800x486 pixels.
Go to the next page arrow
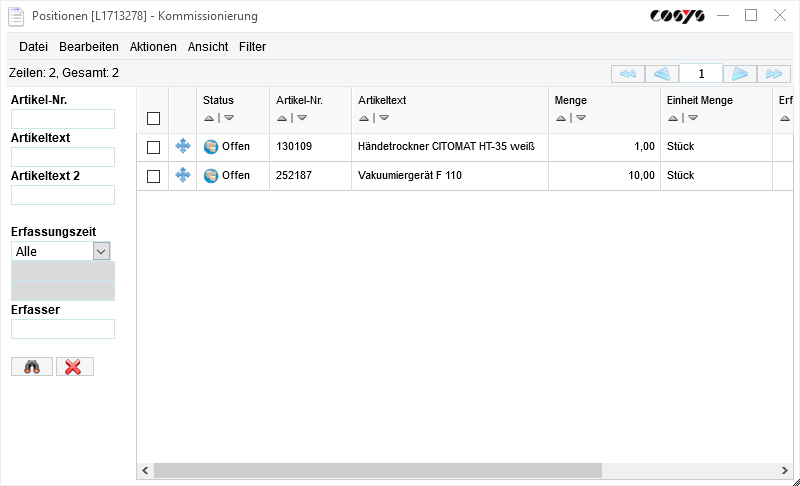tap(739, 74)
